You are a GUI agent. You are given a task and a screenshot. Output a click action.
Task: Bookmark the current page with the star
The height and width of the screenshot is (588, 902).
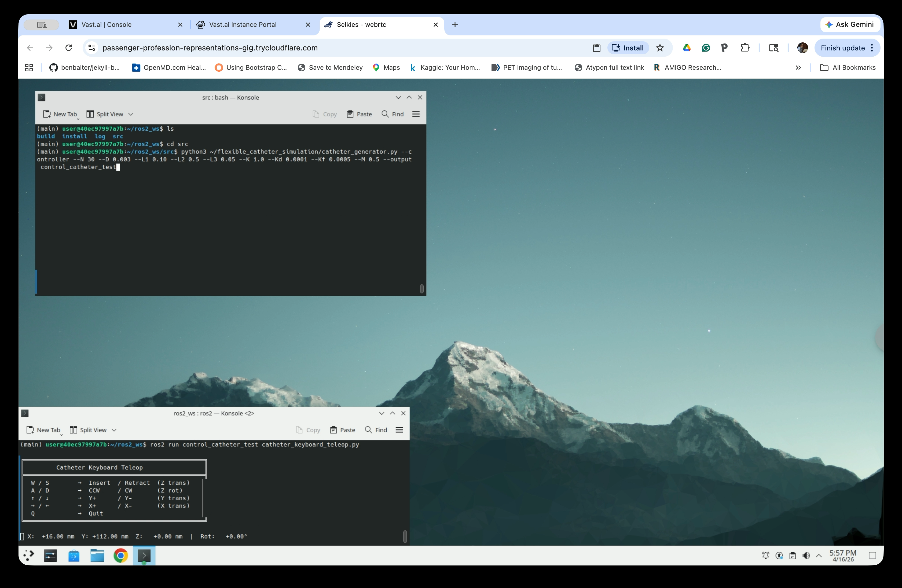click(x=660, y=48)
